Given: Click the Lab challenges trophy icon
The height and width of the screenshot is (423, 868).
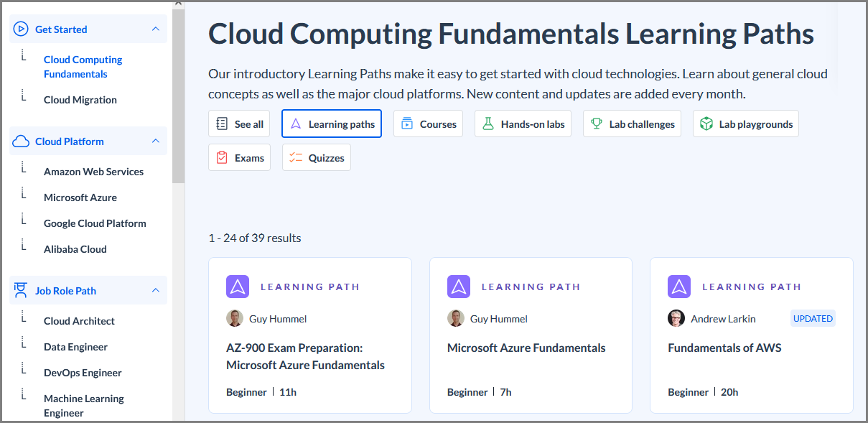Looking at the screenshot, I should (x=597, y=124).
